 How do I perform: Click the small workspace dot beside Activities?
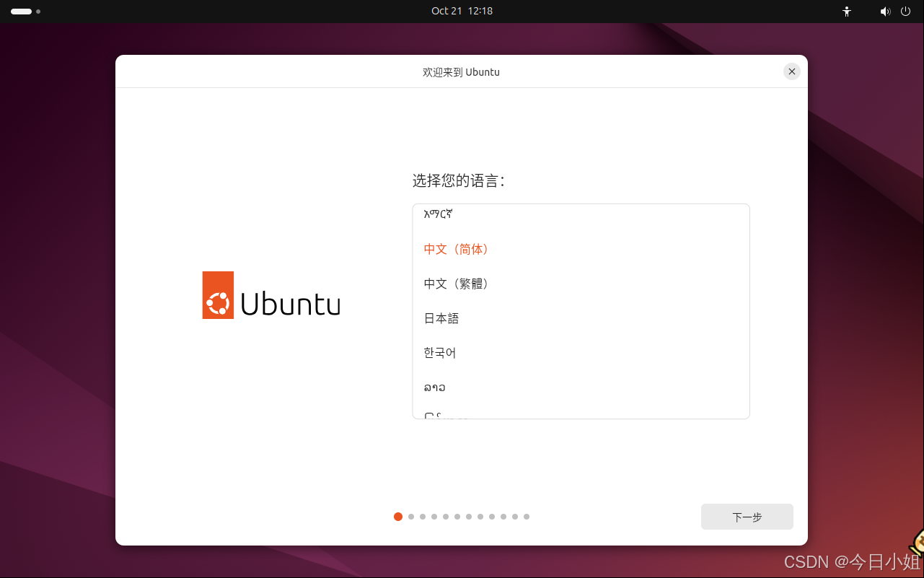tap(38, 12)
